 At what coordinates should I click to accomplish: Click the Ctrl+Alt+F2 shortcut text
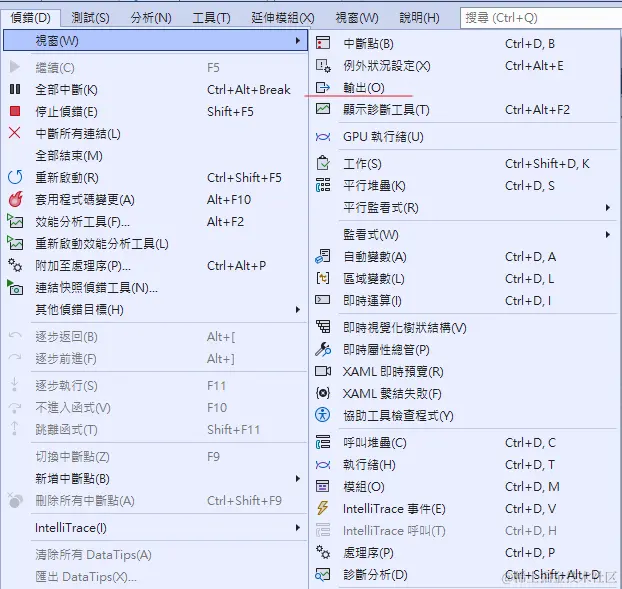(537, 109)
